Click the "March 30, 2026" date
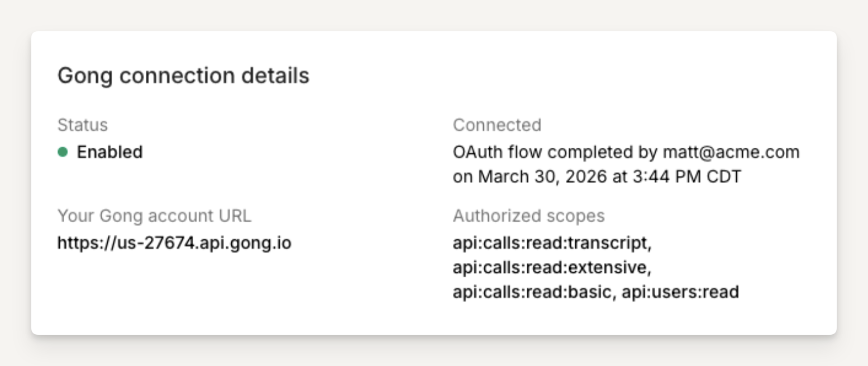 pos(542,177)
